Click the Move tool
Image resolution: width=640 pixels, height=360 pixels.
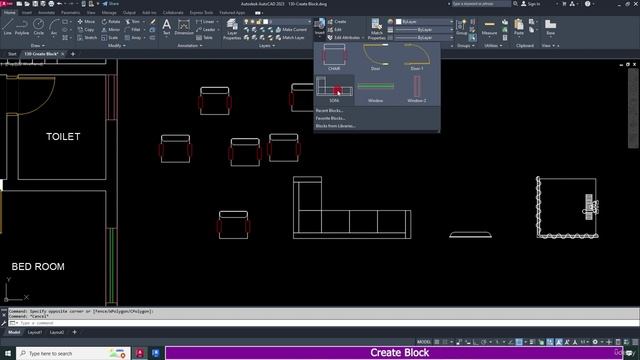point(86,21)
